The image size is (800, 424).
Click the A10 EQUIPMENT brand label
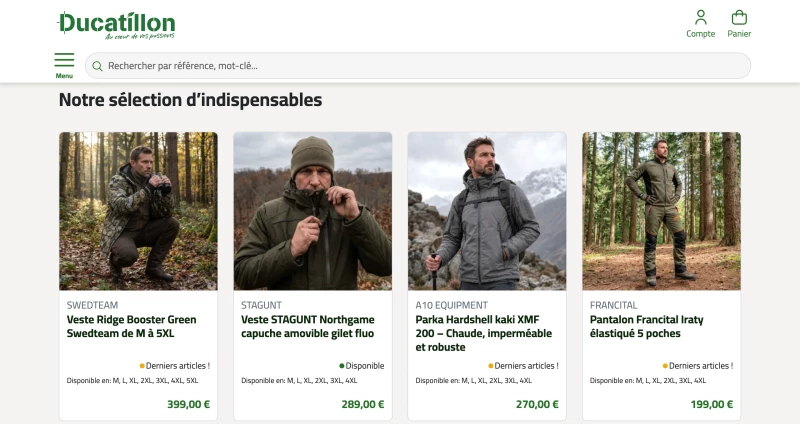(452, 305)
